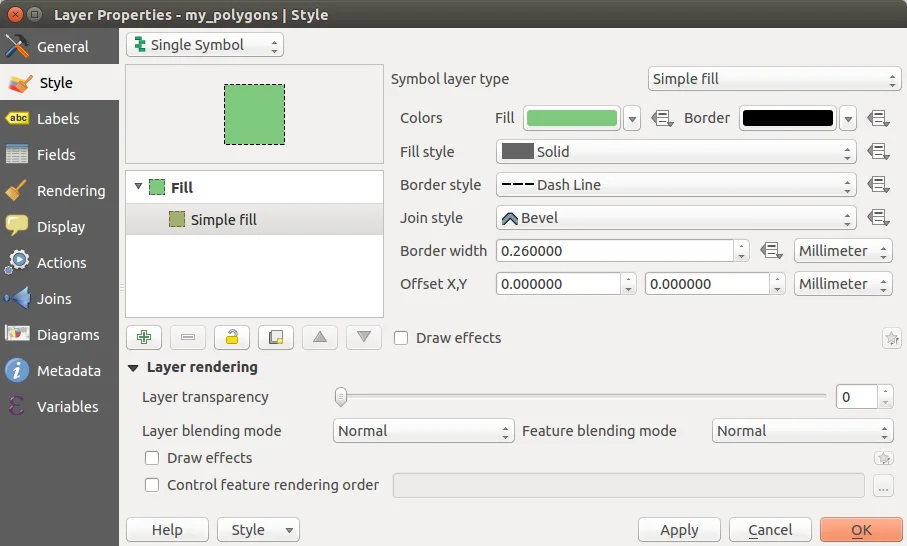Collapse the Layer rendering section
Viewport: 907px width, 546px height.
tap(133, 368)
